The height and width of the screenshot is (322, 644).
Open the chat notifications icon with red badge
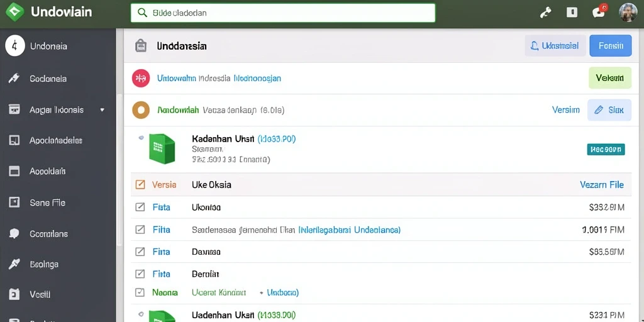click(599, 12)
